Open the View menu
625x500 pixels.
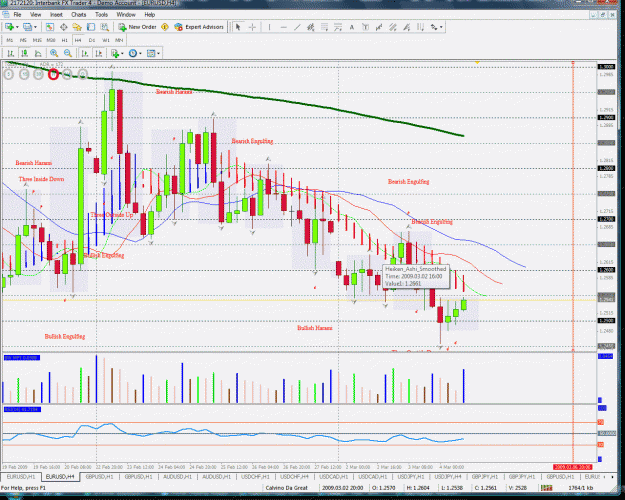pos(35,14)
